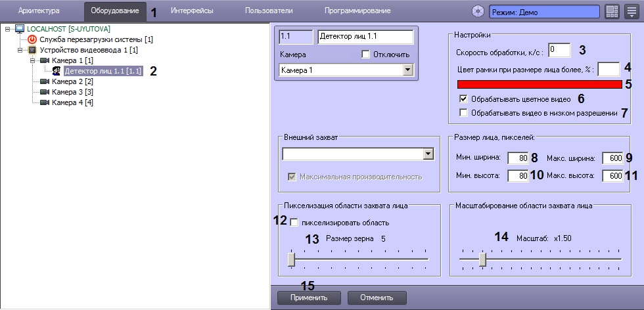Open the menu icon in top-right corner
This screenshot has height=310, width=644.
coord(632,12)
